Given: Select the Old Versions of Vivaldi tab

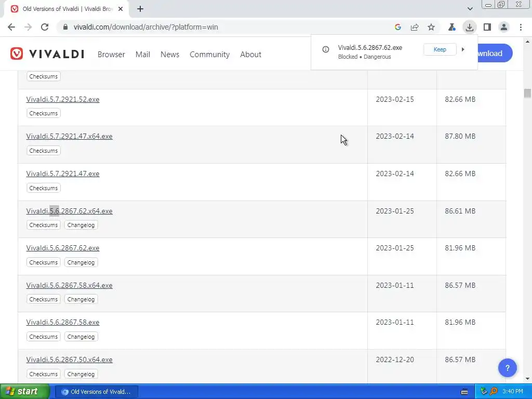Looking at the screenshot, I should click(x=66, y=9).
